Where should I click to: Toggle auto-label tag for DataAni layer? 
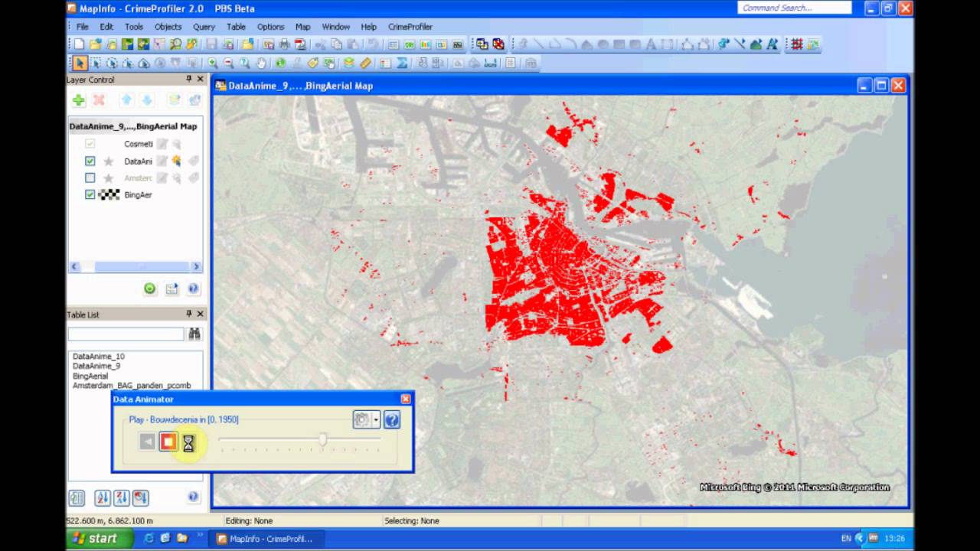(193, 161)
